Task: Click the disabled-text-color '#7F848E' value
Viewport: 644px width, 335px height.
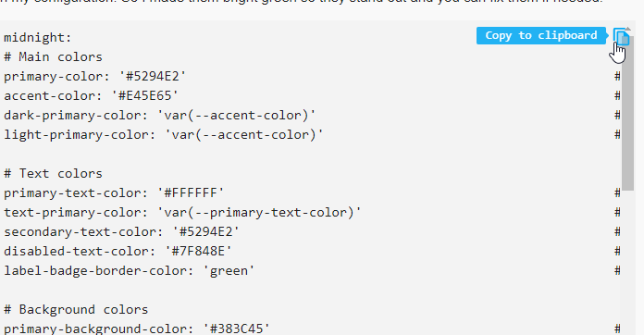Action: click(198, 252)
